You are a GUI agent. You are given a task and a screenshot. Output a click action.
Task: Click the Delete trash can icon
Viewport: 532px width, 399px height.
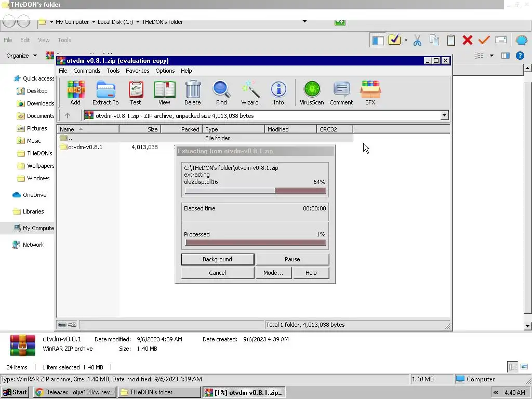click(193, 92)
